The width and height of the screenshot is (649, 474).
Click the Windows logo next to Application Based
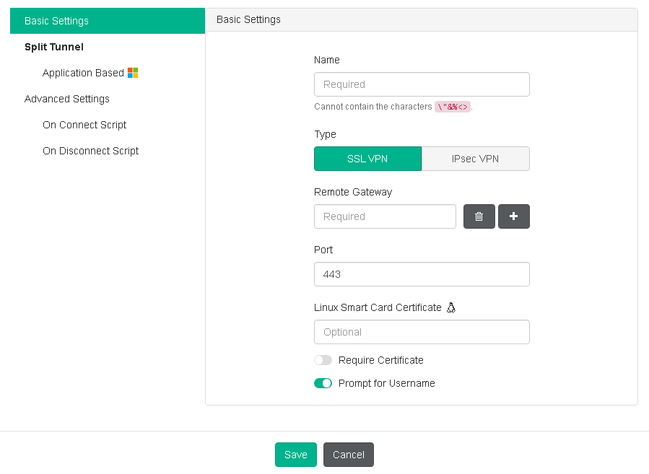(133, 73)
